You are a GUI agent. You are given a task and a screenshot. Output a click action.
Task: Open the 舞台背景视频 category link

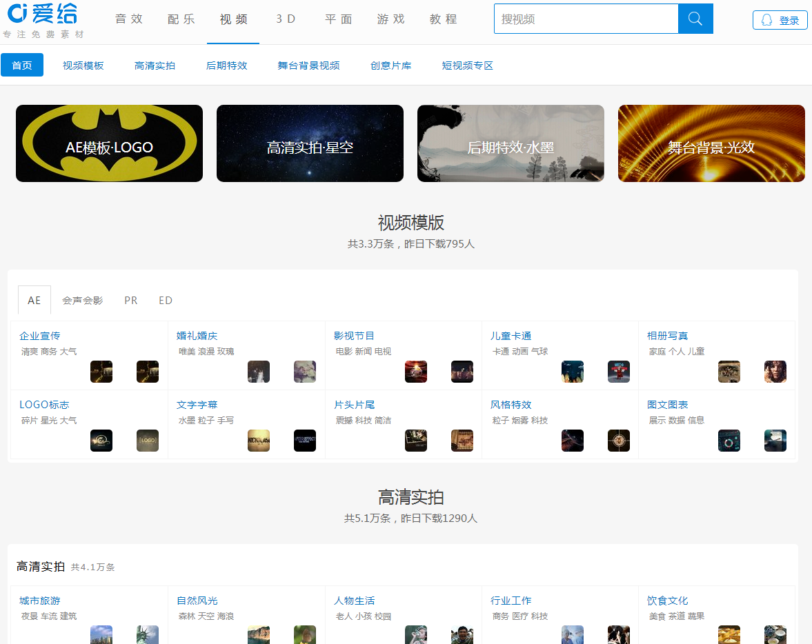coord(308,66)
